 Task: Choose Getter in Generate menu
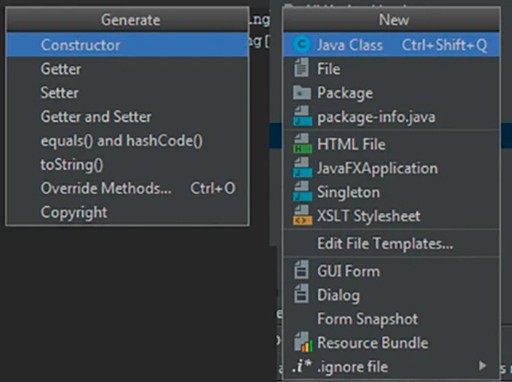coord(127,69)
